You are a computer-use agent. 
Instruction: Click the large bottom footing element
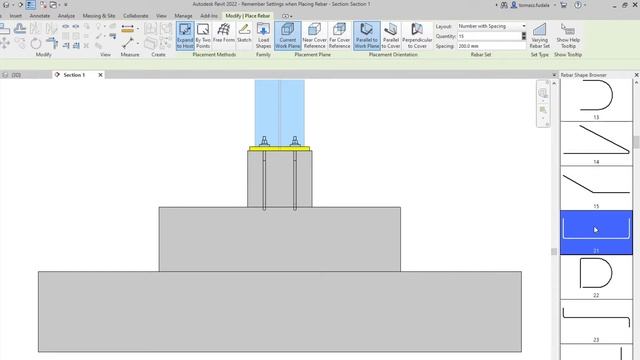pyautogui.click(x=280, y=311)
